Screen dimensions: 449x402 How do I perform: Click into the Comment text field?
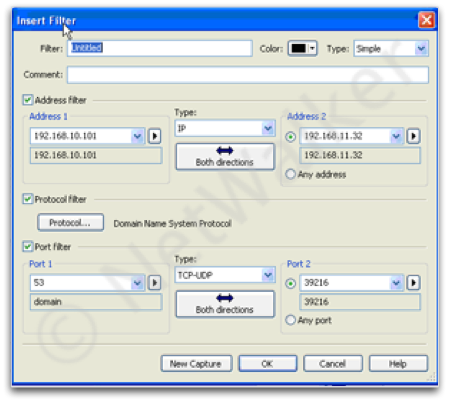point(248,75)
